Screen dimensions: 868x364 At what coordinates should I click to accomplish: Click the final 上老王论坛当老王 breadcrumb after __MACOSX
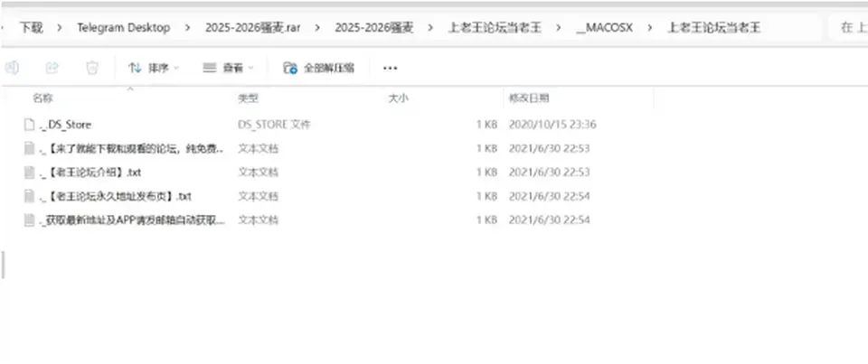[714, 28]
